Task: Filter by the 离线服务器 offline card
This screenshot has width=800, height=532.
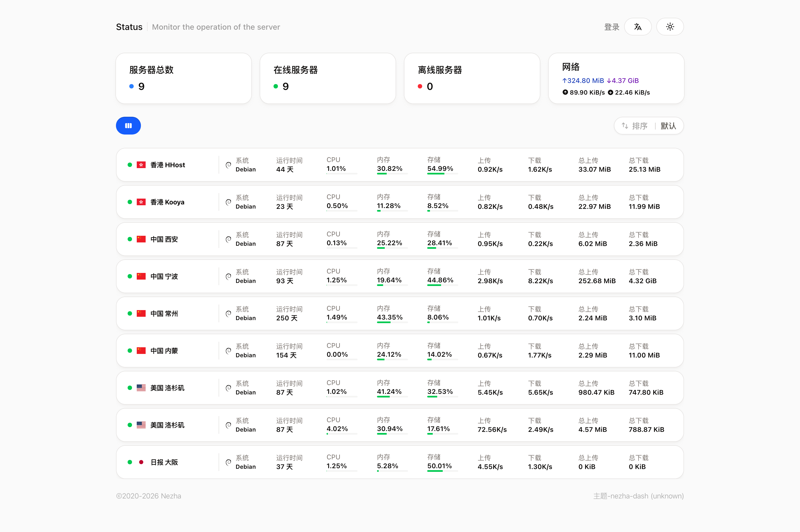Action: (x=472, y=78)
